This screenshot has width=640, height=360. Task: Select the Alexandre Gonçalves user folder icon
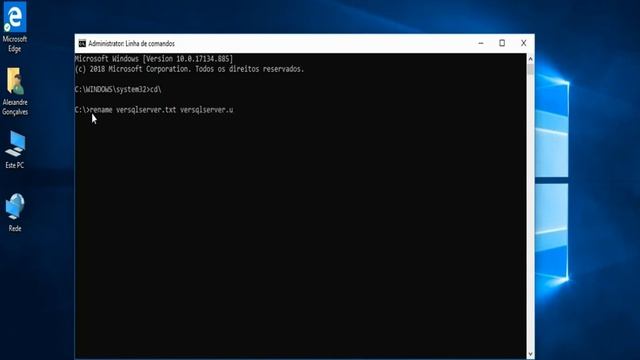click(15, 91)
